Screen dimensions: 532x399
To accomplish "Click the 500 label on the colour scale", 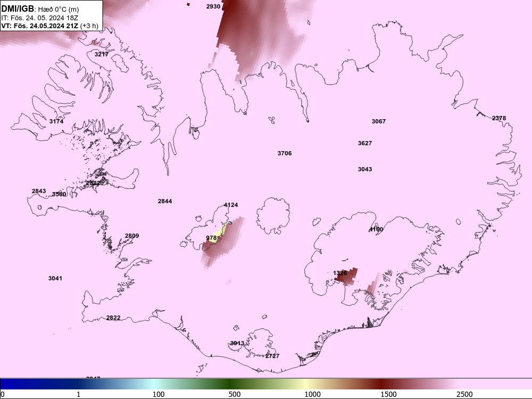I will tap(235, 394).
